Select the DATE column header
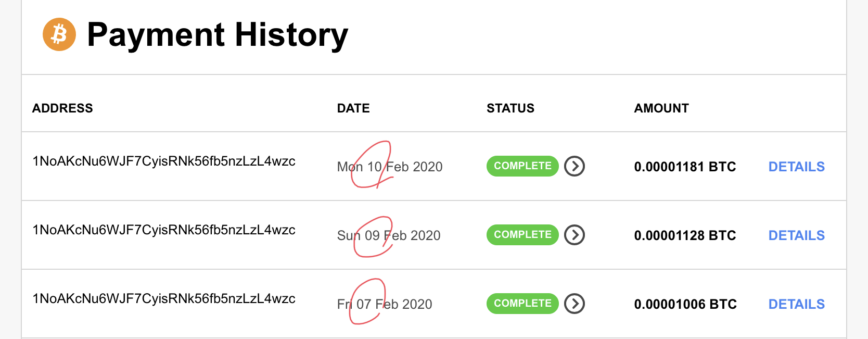 (x=353, y=108)
